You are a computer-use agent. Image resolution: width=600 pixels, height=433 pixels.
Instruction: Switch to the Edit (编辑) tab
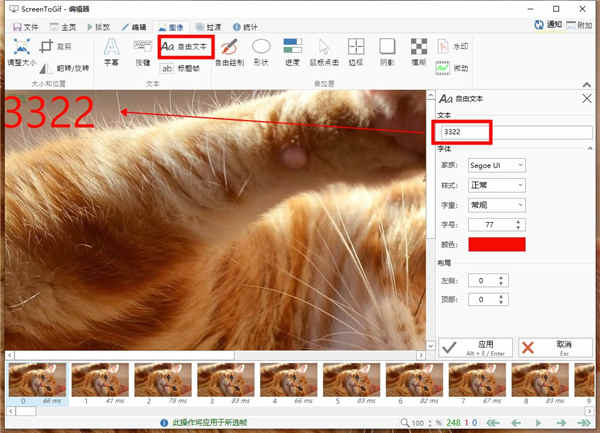(134, 27)
